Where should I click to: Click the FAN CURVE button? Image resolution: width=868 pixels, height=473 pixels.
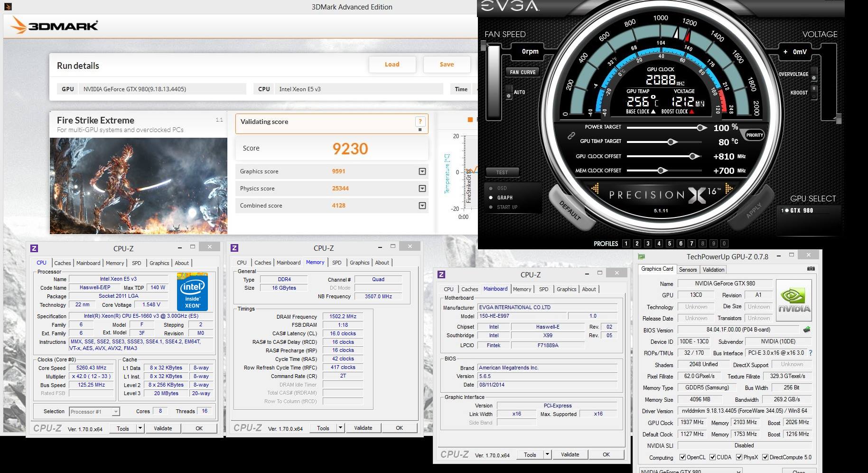tap(523, 72)
